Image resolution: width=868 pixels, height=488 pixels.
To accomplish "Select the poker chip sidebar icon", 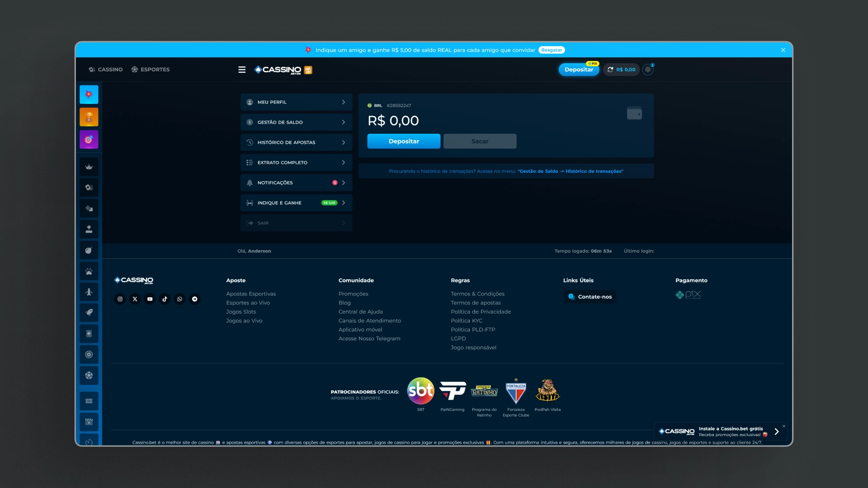I will [x=89, y=375].
